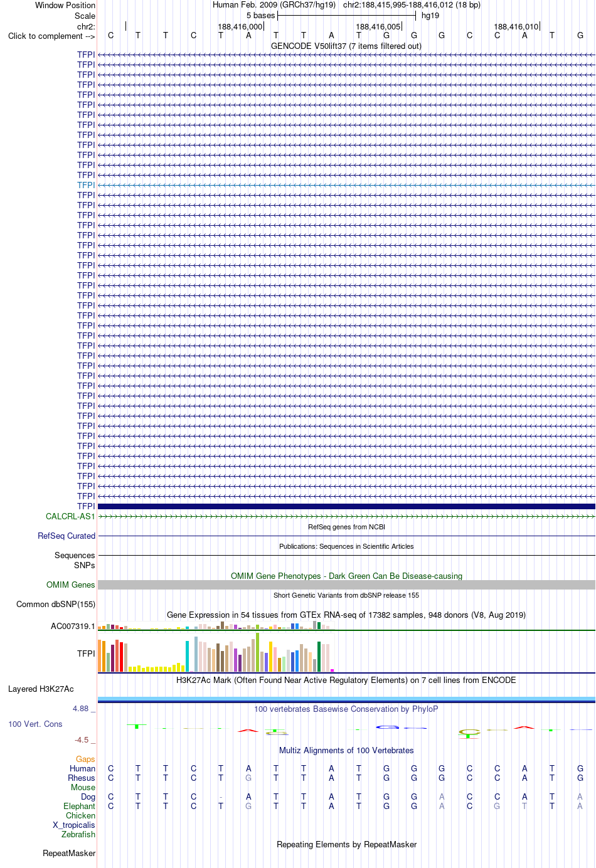Select the Dog species row label
This screenshot has width=596, height=868.
coord(88,797)
